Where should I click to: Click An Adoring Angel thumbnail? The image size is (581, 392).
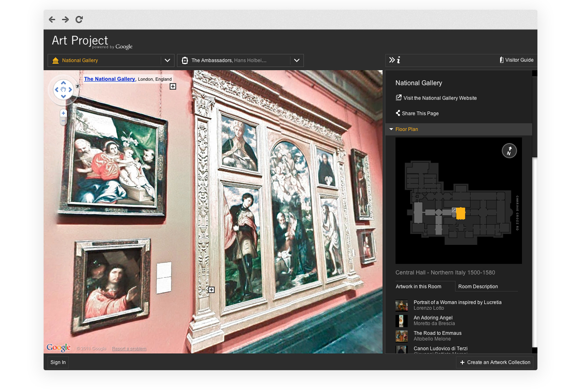pyautogui.click(x=401, y=321)
